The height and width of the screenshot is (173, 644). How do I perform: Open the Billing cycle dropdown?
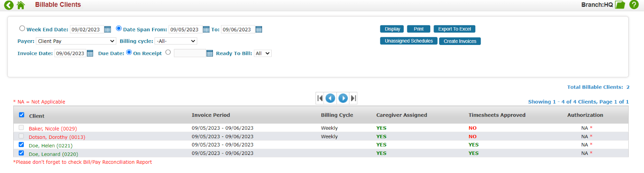[176, 41]
